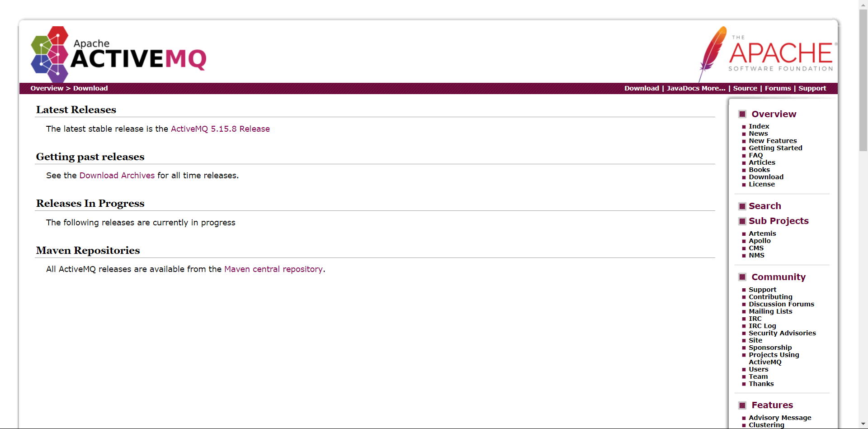Open Source in the top navigation bar
This screenshot has width=868, height=429.
745,88
